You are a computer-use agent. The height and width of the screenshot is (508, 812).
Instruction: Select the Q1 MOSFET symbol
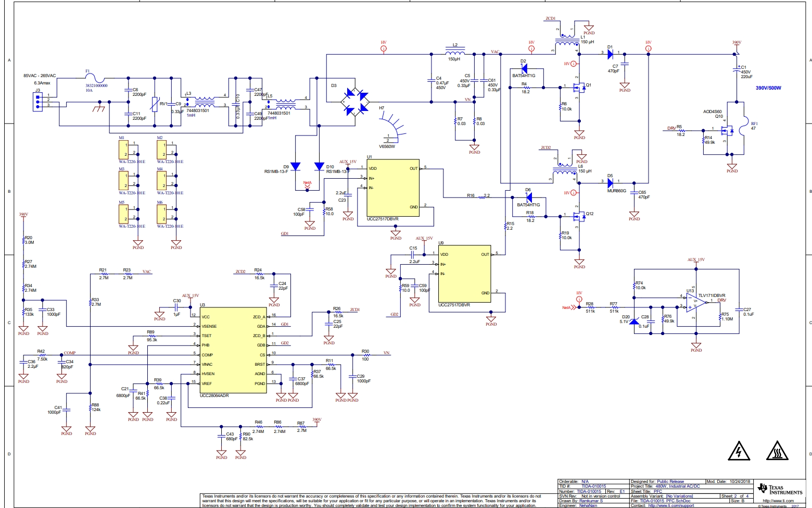(578, 88)
